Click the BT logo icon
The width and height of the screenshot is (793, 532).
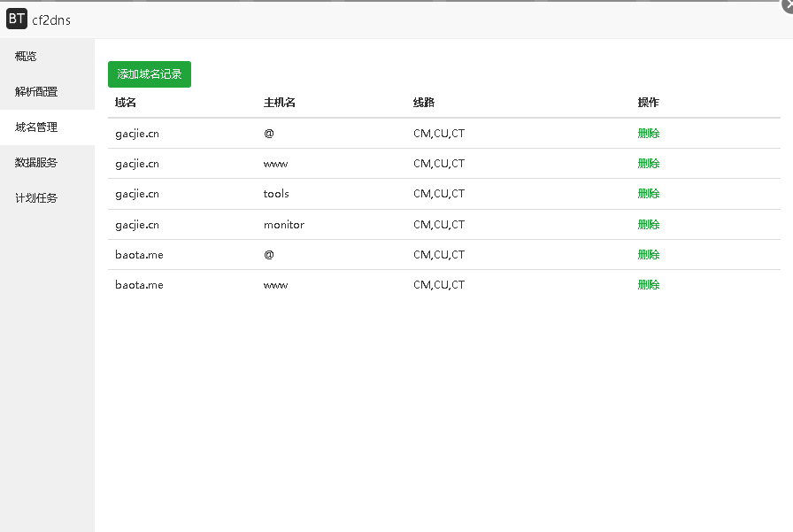(x=16, y=19)
